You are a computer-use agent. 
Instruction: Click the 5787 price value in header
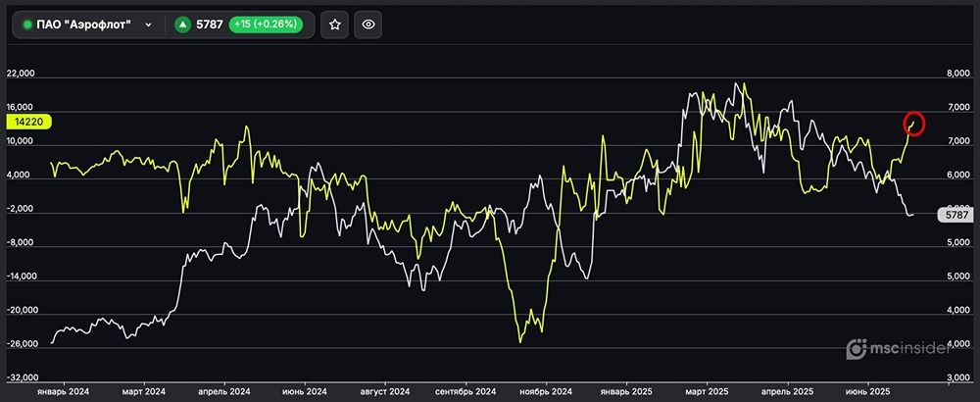[x=209, y=25]
